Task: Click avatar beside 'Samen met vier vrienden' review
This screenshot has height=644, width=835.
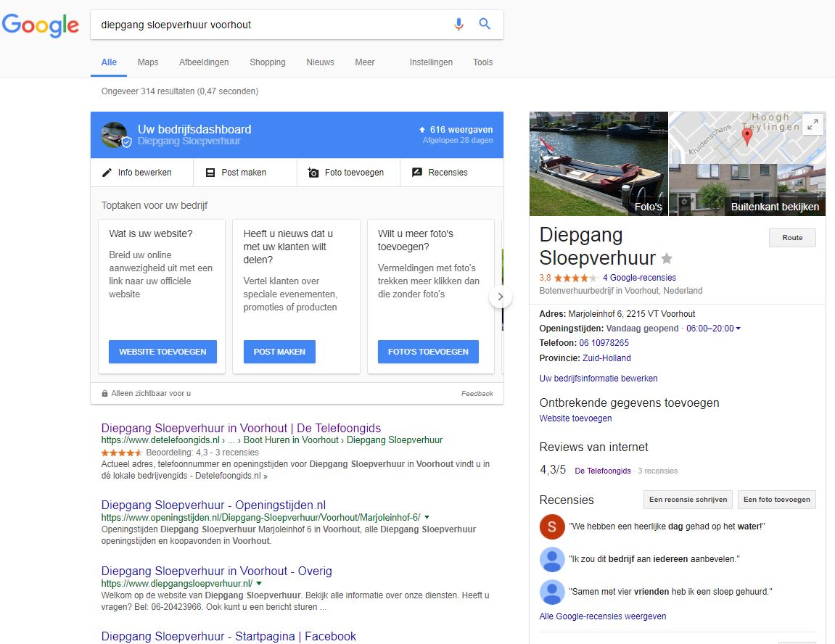Action: point(552,592)
